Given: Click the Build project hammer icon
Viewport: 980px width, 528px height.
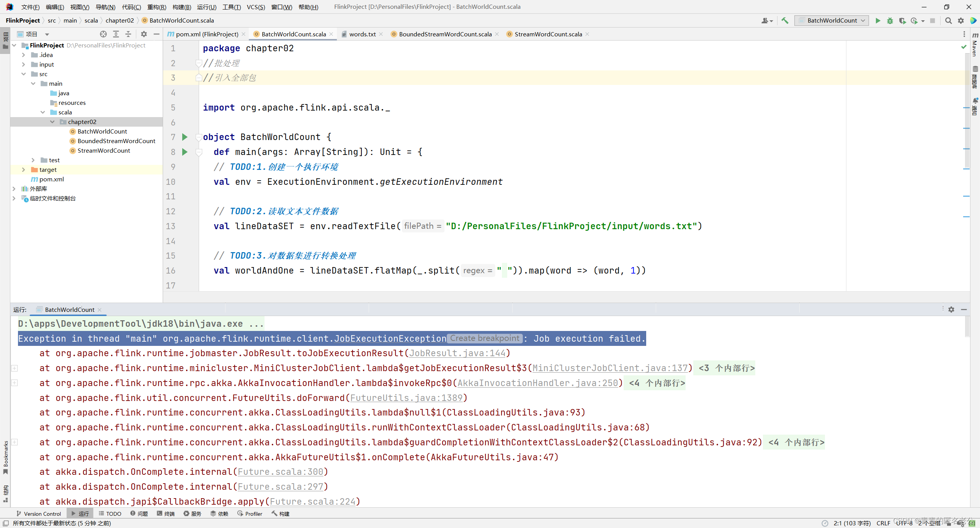Looking at the screenshot, I should tap(785, 21).
